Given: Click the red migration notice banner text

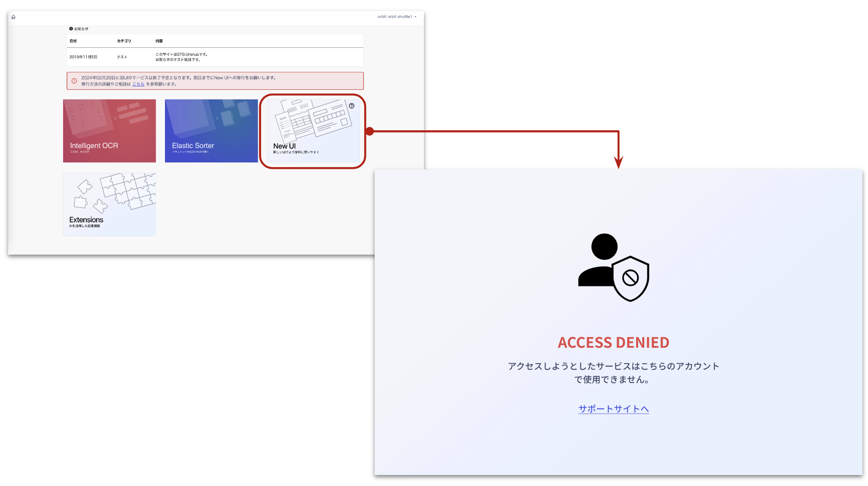Looking at the screenshot, I should (178, 78).
